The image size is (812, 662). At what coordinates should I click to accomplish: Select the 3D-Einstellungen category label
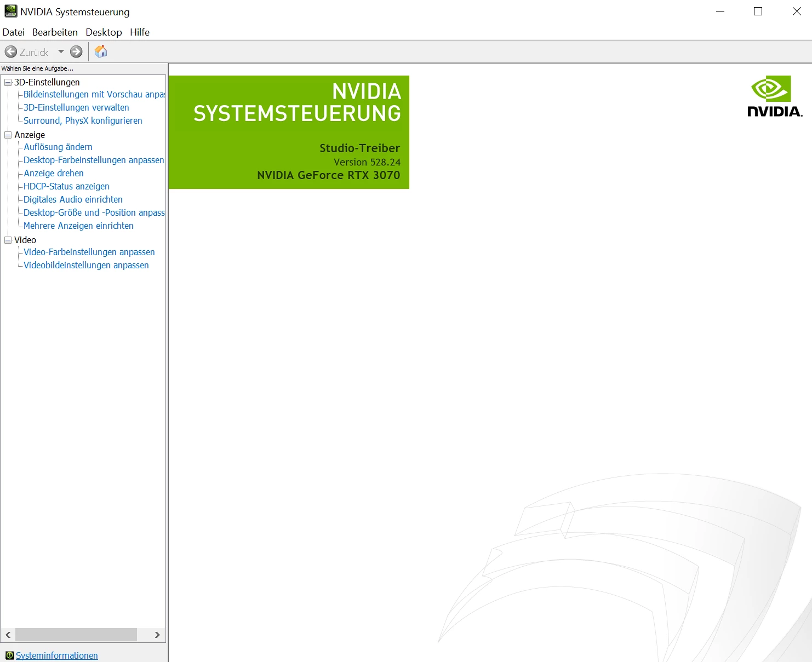tap(47, 82)
